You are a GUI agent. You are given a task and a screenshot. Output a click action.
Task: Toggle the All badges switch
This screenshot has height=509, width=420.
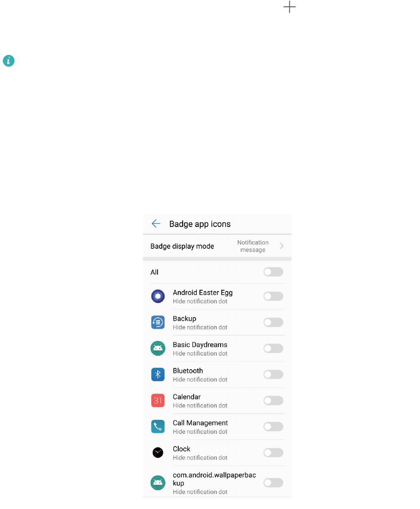point(273,272)
